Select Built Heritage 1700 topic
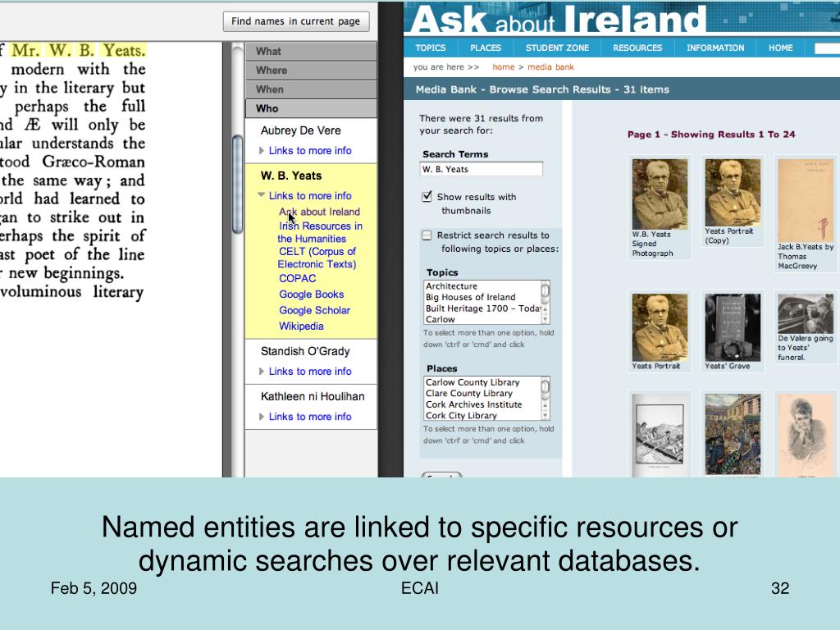Viewport: 840px width, 630px height. [482, 308]
